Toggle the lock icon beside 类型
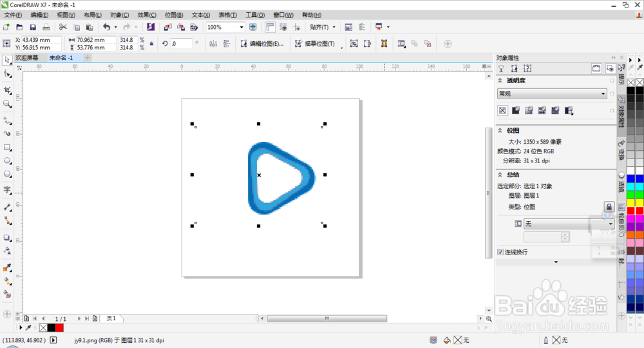Screen dimensions: 644x348 [x=609, y=207]
